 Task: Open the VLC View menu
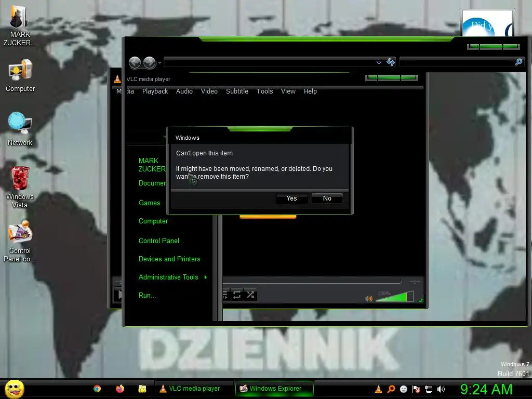coord(288,91)
